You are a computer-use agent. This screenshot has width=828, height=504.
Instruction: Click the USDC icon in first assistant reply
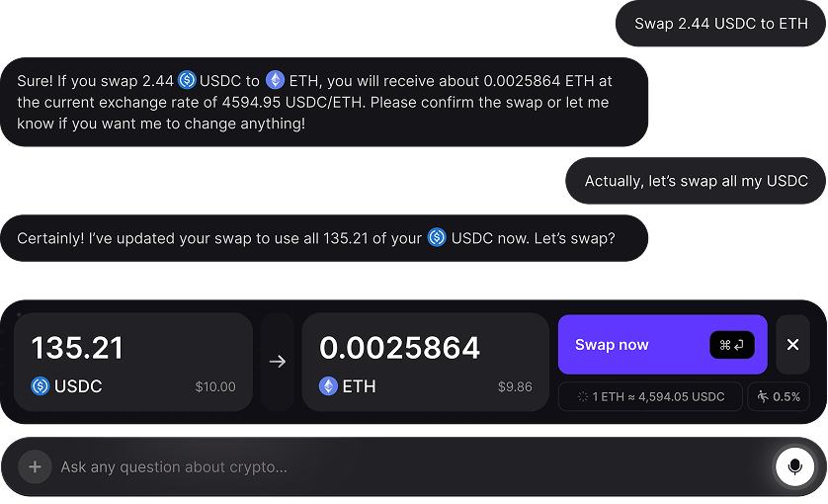click(187, 80)
